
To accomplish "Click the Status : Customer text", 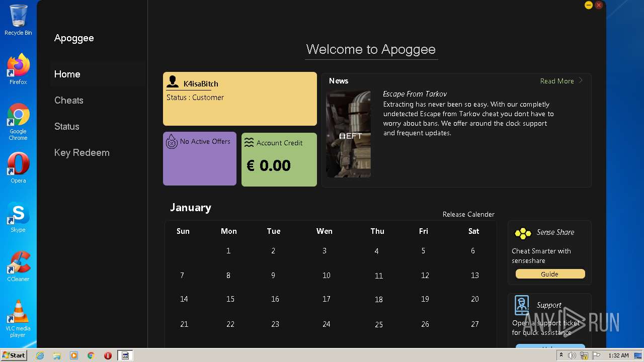I will 195,98.
